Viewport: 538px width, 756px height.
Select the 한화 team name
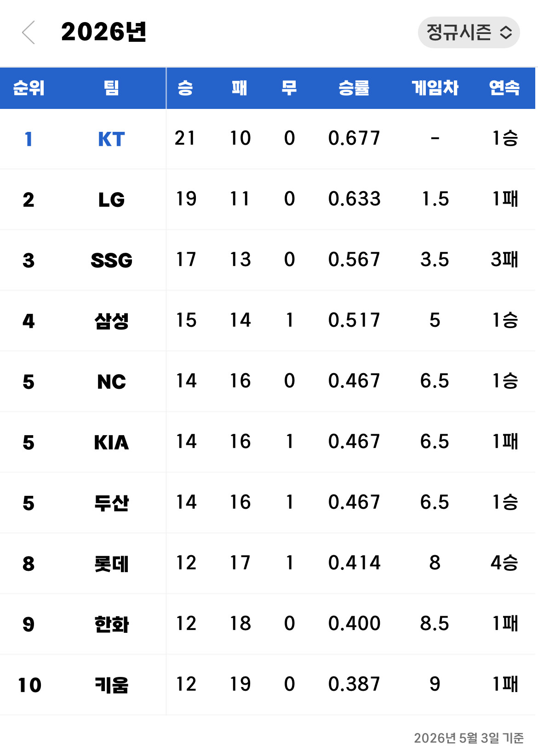(x=111, y=624)
